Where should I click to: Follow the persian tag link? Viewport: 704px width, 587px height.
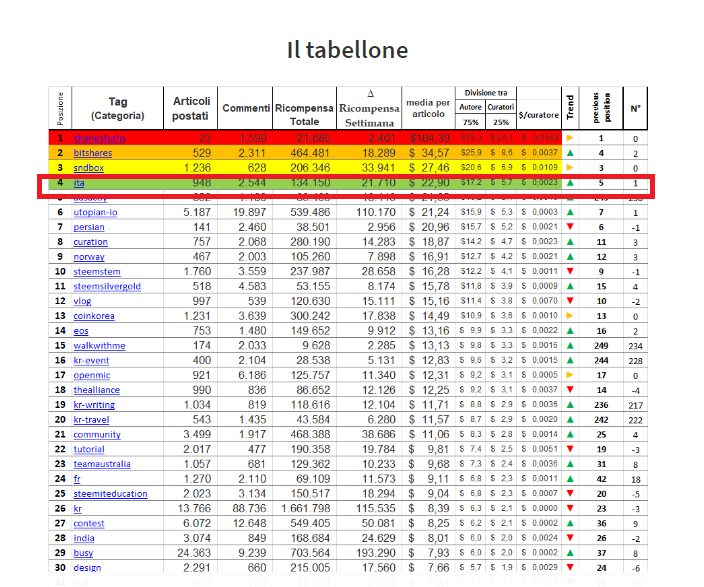click(89, 227)
